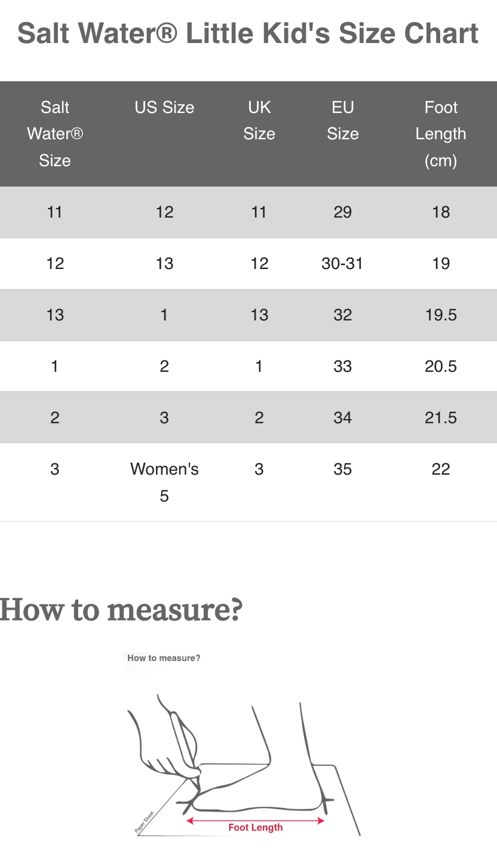Image resolution: width=497 pixels, height=868 pixels.
Task: Click the Salt Water Little Kid's Size Chart title
Action: click(x=248, y=33)
